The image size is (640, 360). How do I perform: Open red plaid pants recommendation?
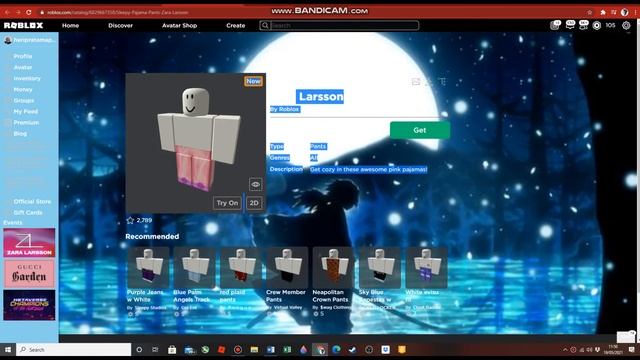click(241, 267)
